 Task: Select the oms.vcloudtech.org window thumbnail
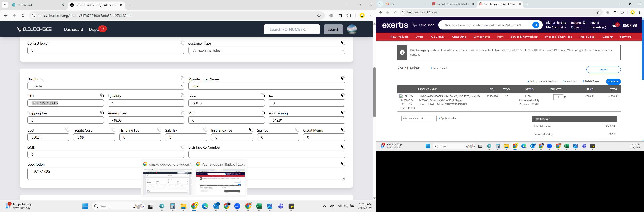pyautogui.click(x=168, y=179)
